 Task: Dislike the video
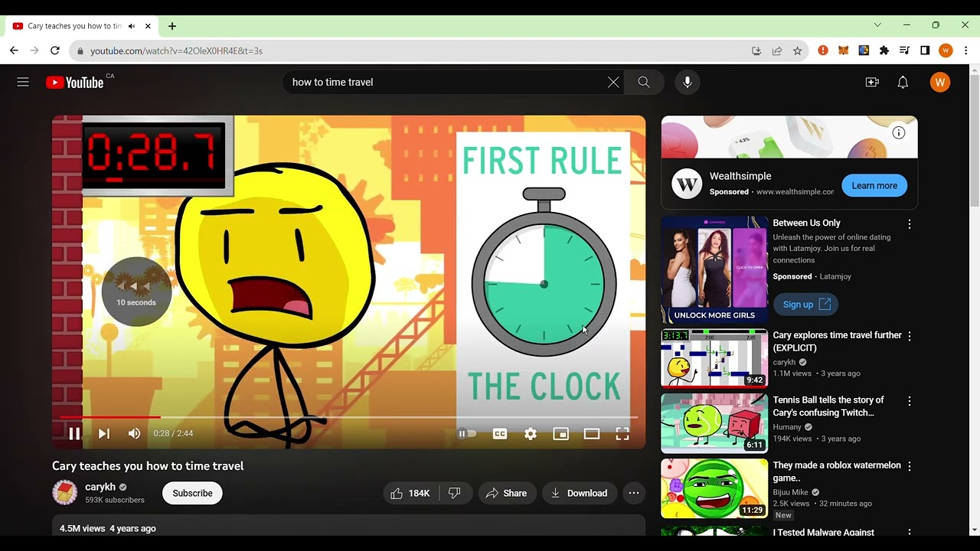click(x=455, y=494)
